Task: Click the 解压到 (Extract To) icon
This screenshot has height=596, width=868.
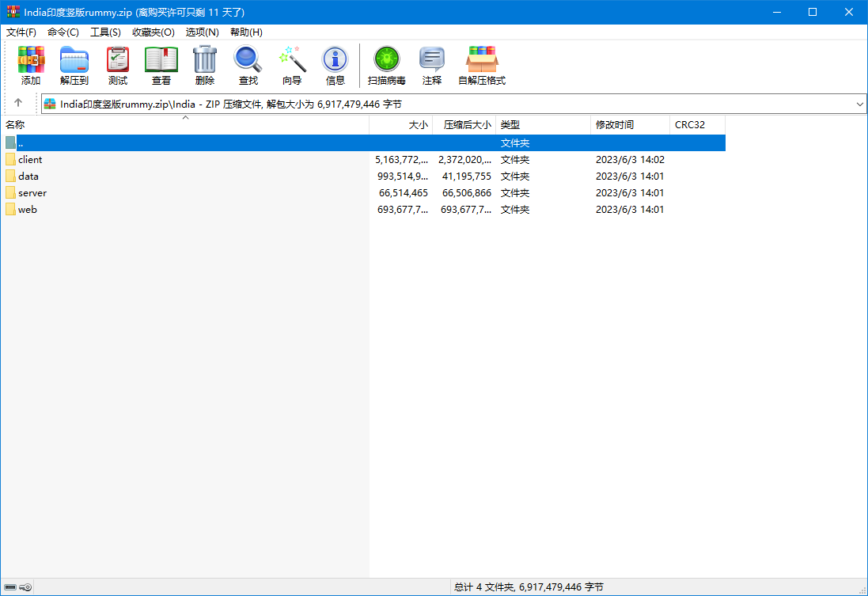Action: (74, 66)
